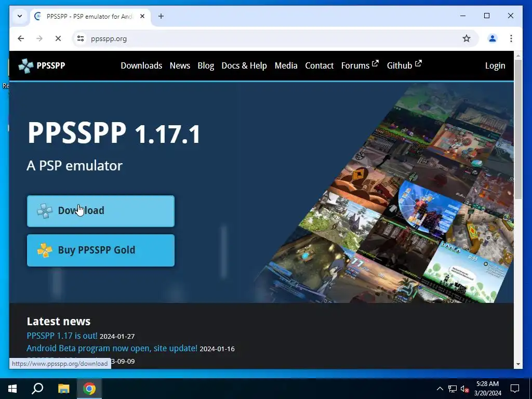Click the 'PPSSPP 1.17.1' heading text
Screen dimensions: 532x399
[114, 133]
